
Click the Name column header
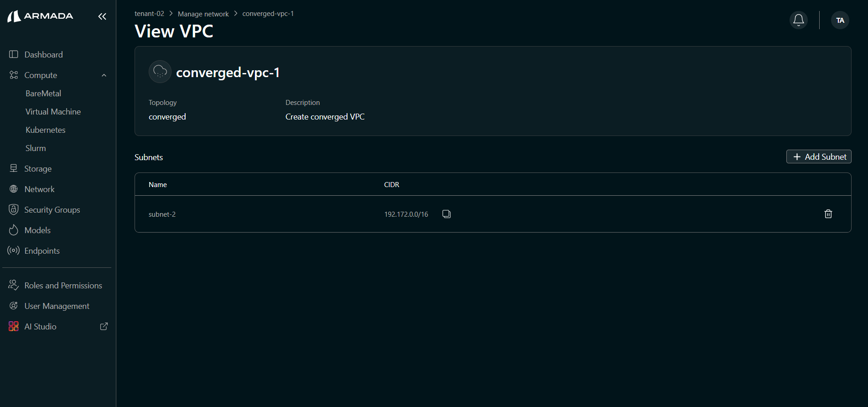point(158,184)
